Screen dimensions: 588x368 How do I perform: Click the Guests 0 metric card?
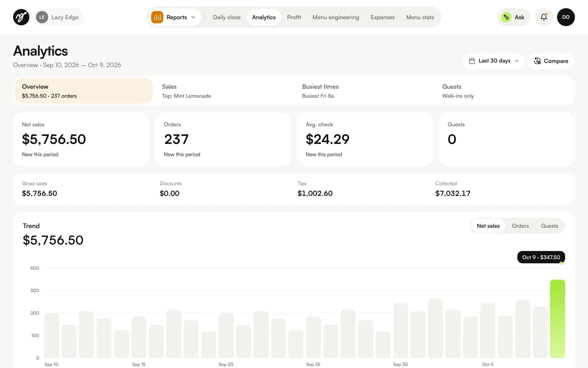[x=507, y=139]
